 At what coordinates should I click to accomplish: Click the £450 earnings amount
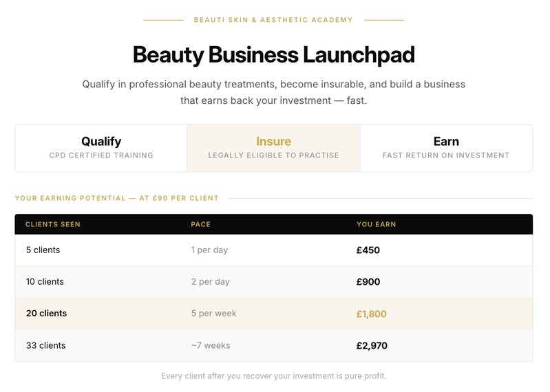point(368,250)
